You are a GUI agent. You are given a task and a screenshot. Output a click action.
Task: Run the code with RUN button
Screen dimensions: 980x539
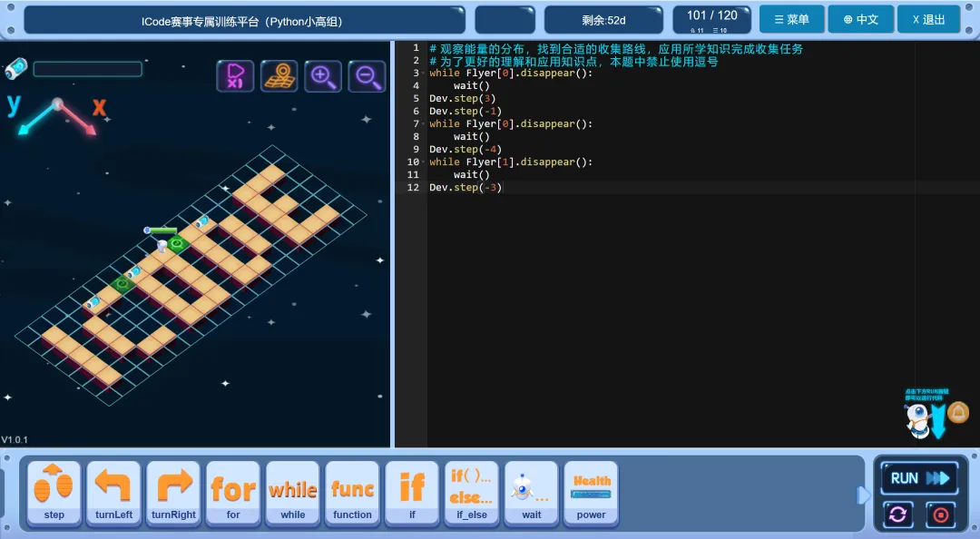coord(919,478)
